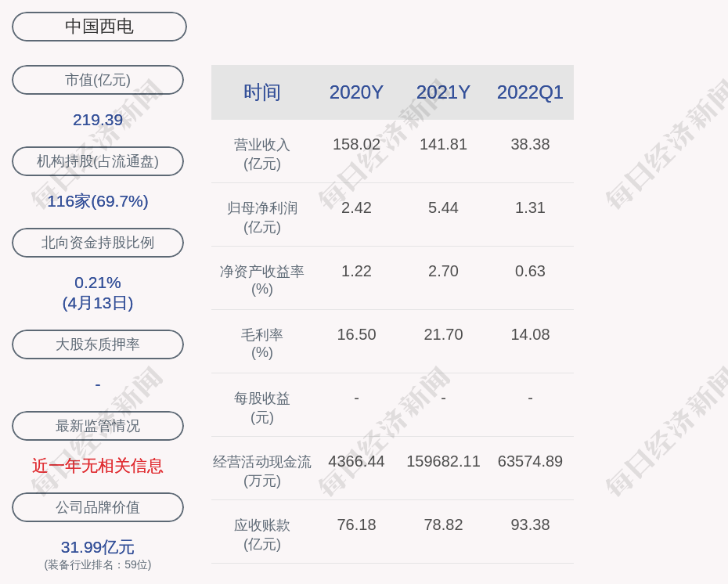The height and width of the screenshot is (584, 728).
Task: Click the 2021Y column header
Action: click(443, 92)
